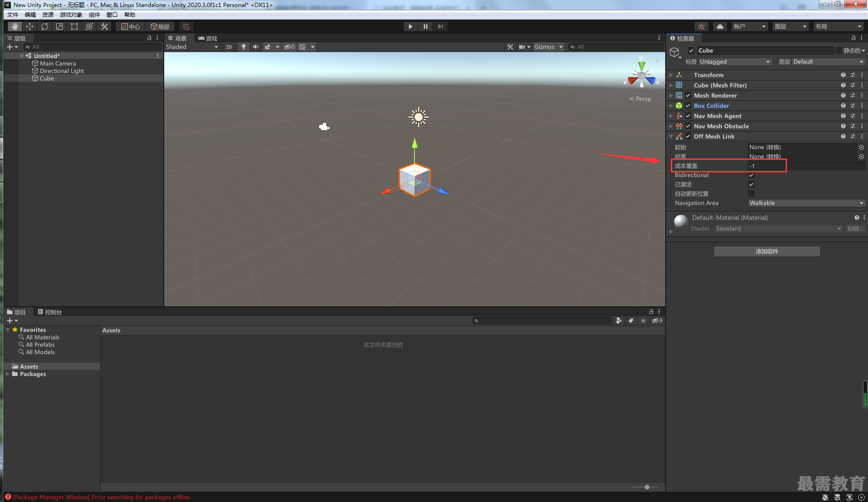Viewport: 868px width, 502px height.
Task: Start Play mode
Action: pos(410,26)
